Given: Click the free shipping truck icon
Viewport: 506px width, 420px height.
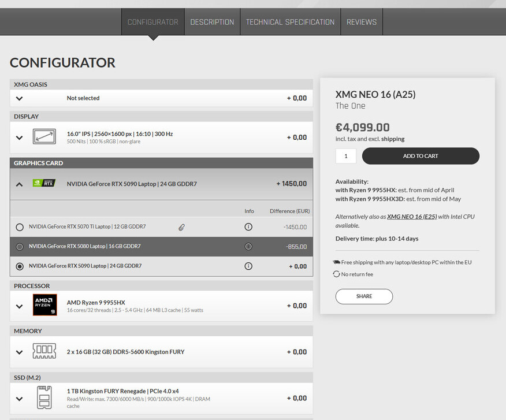Looking at the screenshot, I should point(337,262).
